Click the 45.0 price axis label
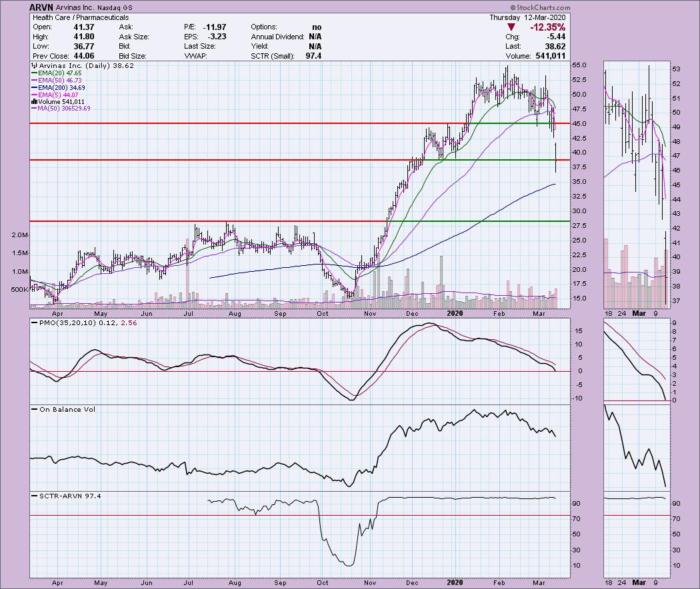 tap(579, 124)
